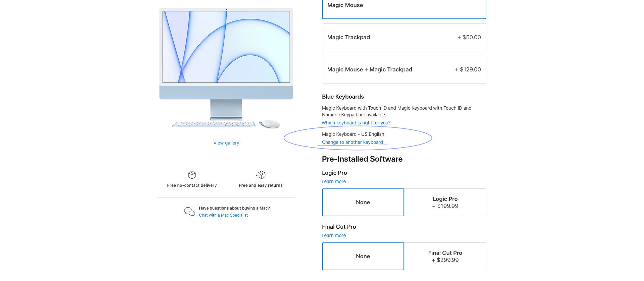The image size is (644, 281).
Task: Click the chat bubbles icon
Action: coord(190,212)
